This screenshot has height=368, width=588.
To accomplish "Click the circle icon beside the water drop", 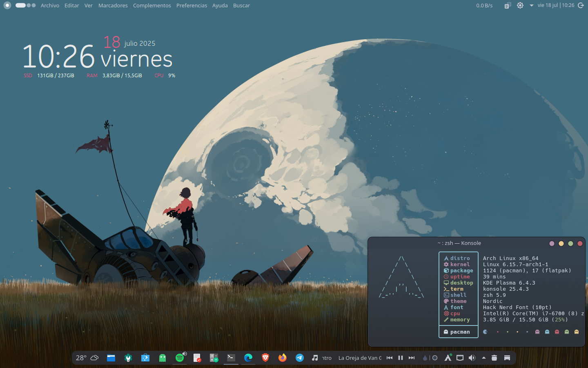I will [x=435, y=358].
